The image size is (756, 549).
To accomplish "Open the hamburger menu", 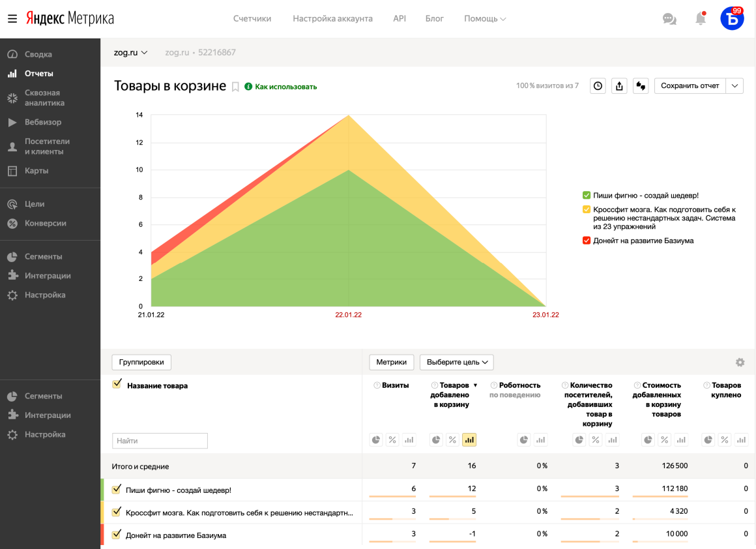I will 12,19.
